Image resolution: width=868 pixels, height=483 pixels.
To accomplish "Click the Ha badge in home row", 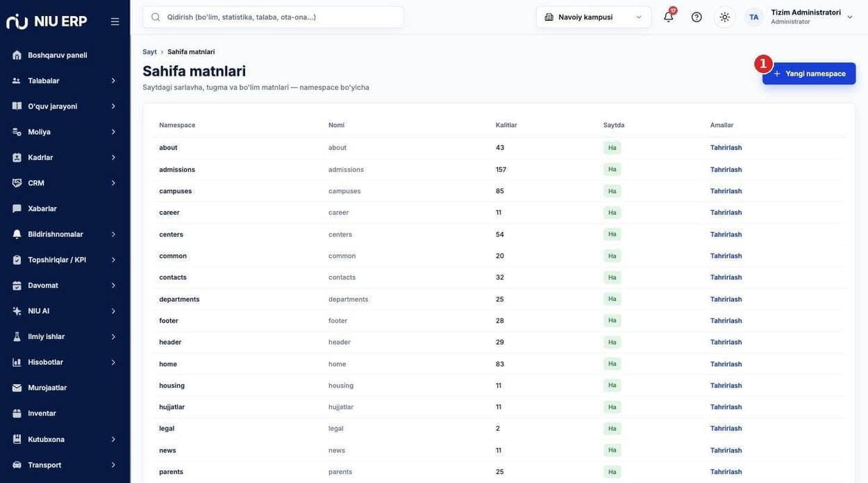I will [x=612, y=363].
